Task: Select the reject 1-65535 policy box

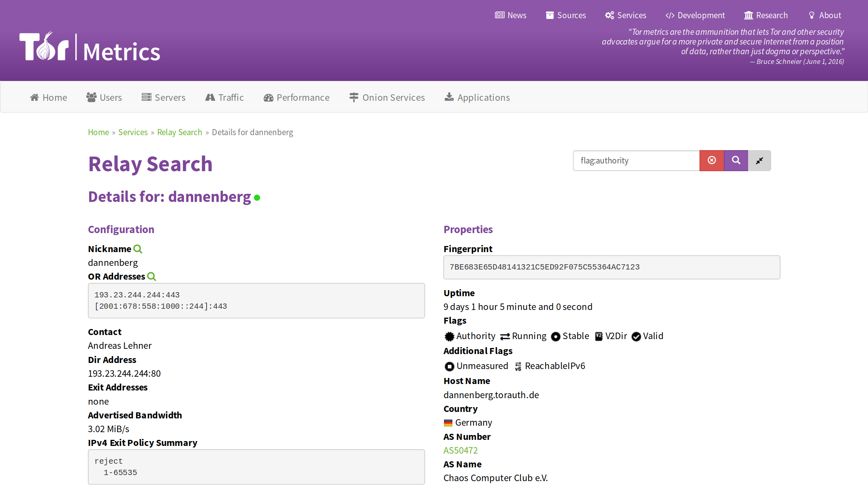Action: 256,467
